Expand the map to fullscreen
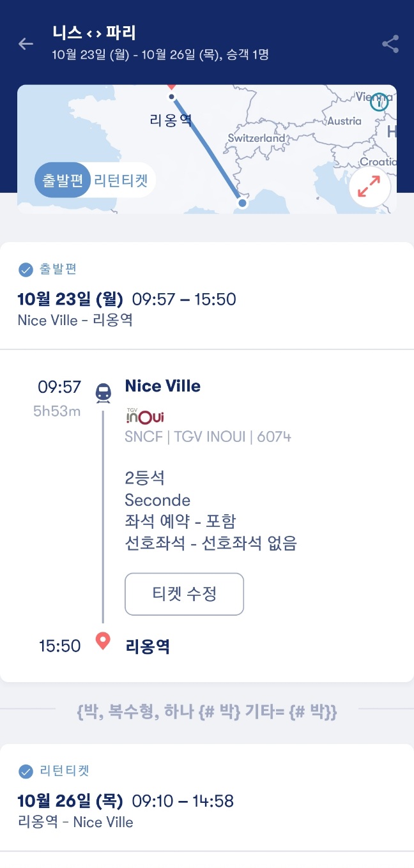Screen dimensions: 414x868 click(369, 187)
